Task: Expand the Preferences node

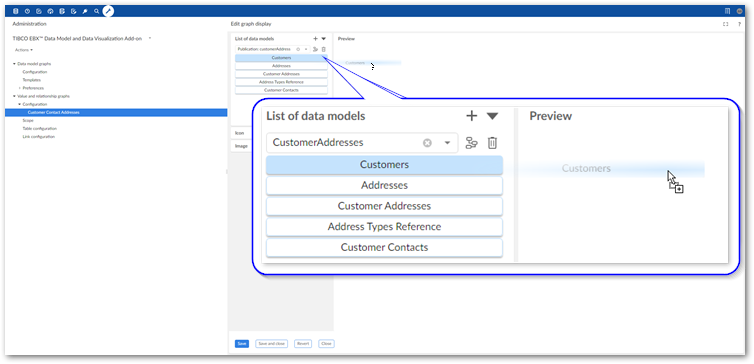Action: (x=19, y=88)
